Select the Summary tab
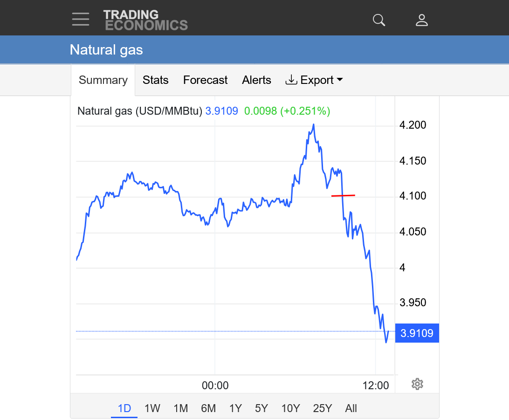The image size is (509, 420). 103,80
